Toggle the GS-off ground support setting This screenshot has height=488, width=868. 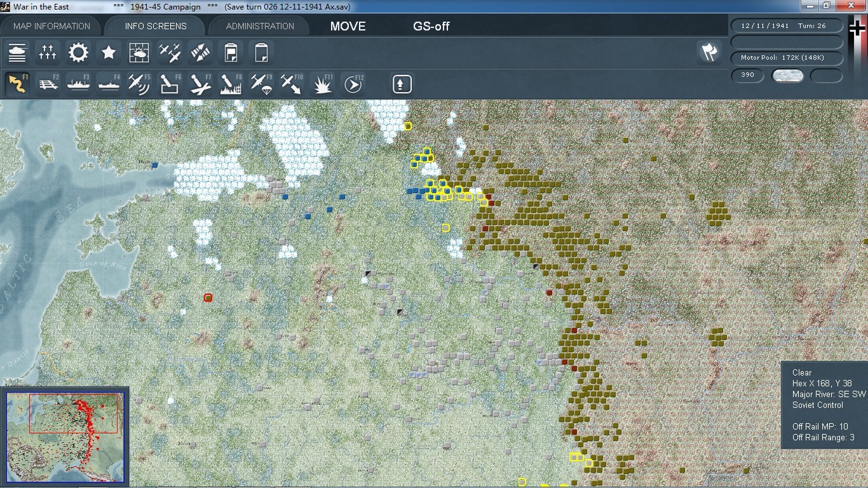point(431,27)
